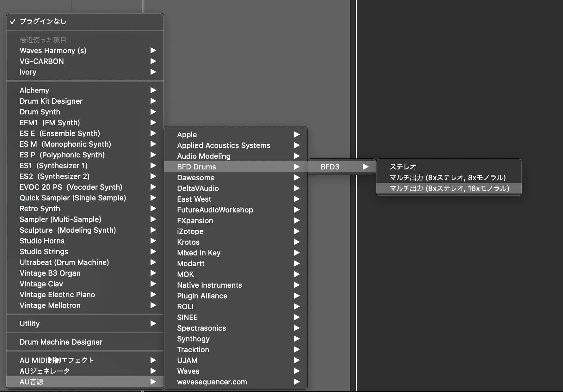Select Ultrabeat (Drum Machine)
563x392 pixels.
click(x=85, y=262)
